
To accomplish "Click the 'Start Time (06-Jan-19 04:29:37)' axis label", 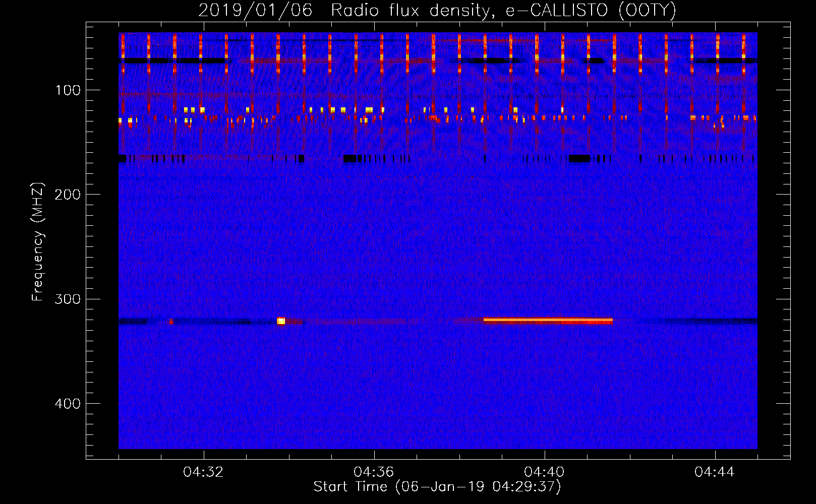I will [x=437, y=487].
